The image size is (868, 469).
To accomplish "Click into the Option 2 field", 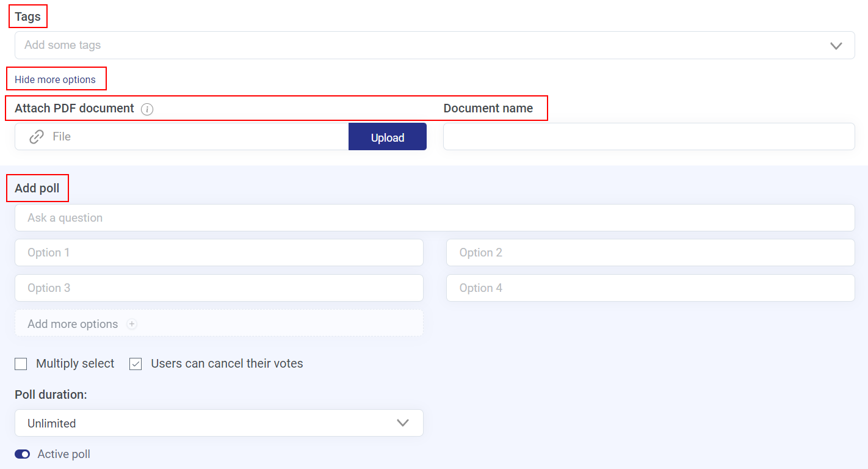I will point(650,253).
